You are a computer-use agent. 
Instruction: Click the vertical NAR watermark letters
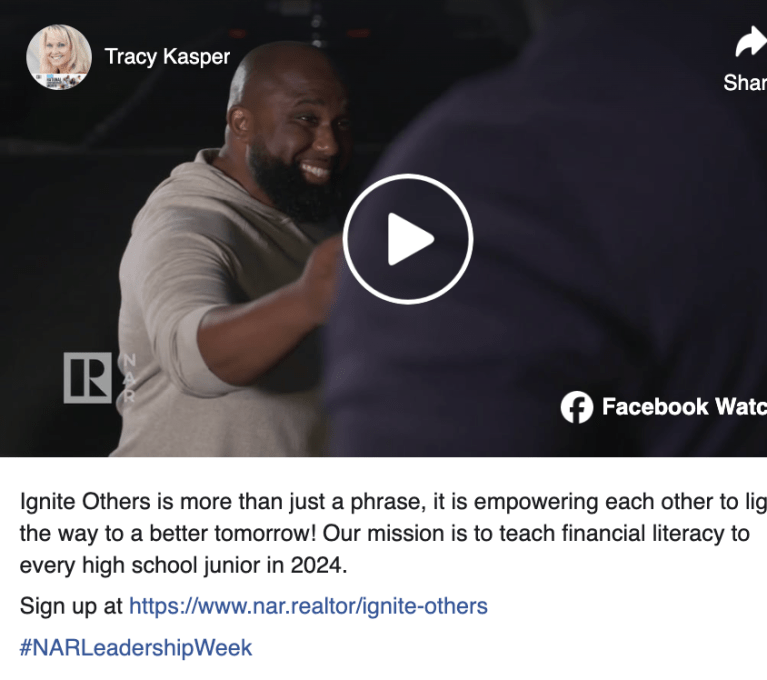(129, 378)
